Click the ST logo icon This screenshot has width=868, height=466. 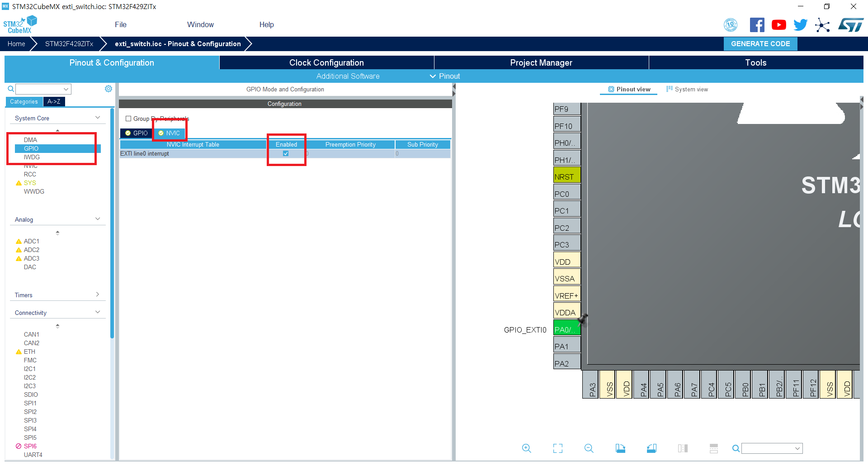(851, 25)
